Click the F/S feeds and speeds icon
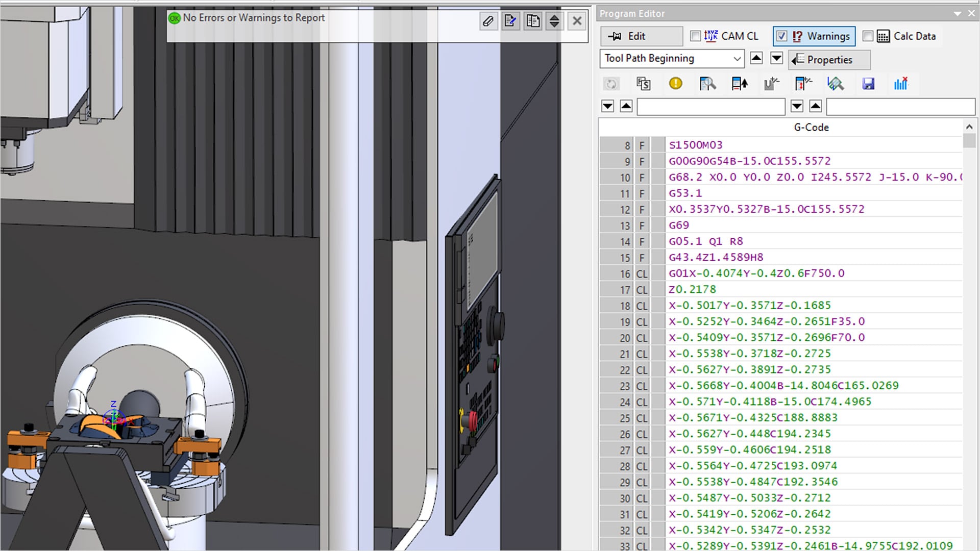 pos(643,84)
